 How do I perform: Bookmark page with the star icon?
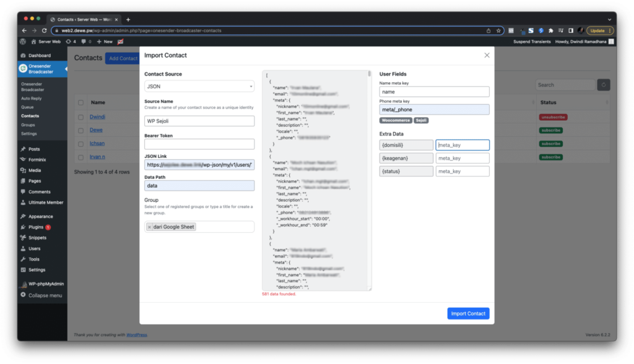pyautogui.click(x=498, y=30)
